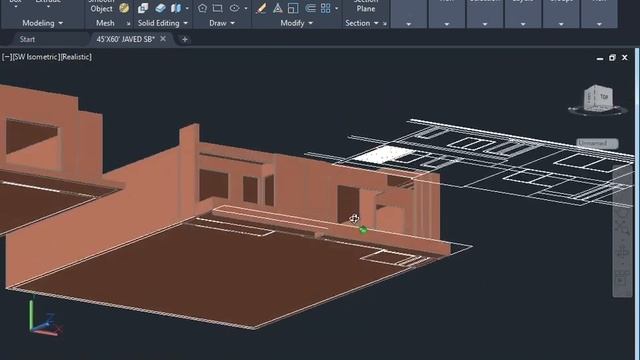The height and width of the screenshot is (360, 640).
Task: Open the Section panel dialog launcher arrow
Action: [x=385, y=24]
